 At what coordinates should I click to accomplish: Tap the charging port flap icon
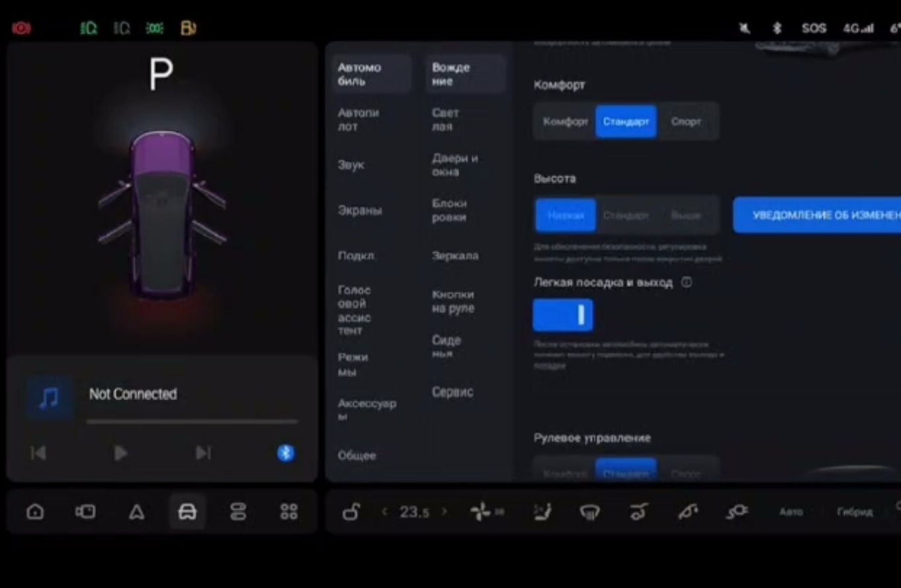click(x=688, y=511)
